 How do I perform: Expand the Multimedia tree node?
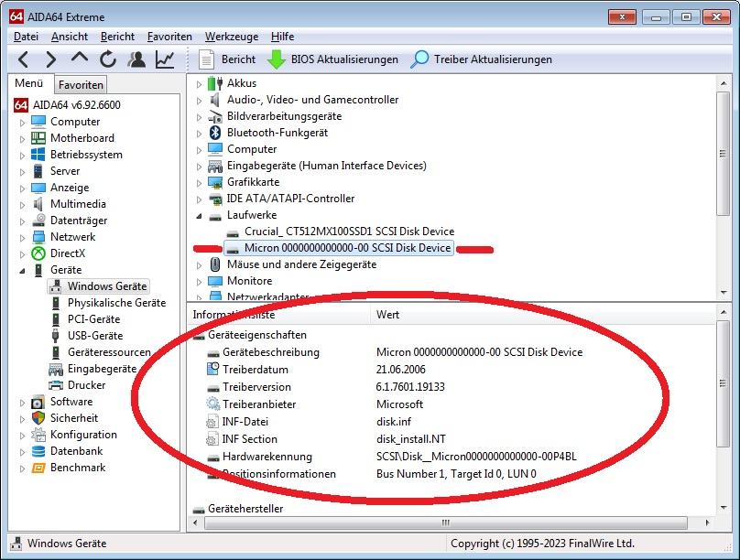click(22, 205)
